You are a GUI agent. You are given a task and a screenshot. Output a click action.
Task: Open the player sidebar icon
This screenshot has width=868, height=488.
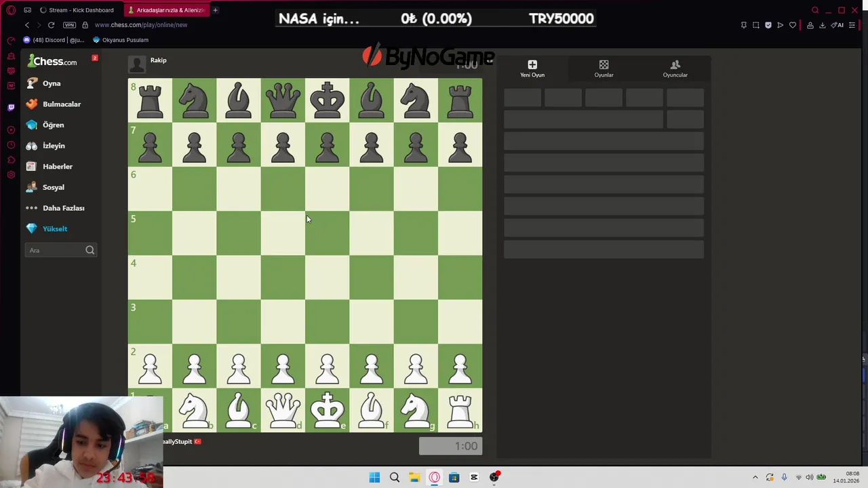[x=11, y=130]
